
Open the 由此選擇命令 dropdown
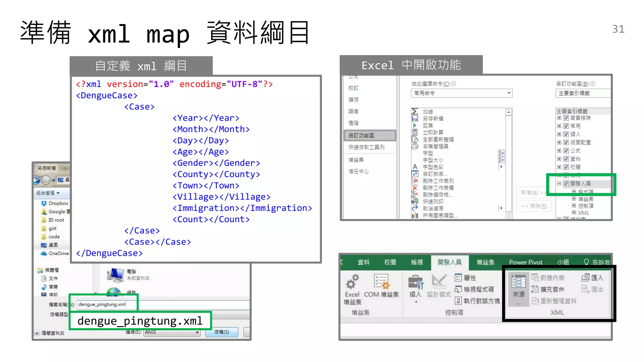tap(462, 93)
